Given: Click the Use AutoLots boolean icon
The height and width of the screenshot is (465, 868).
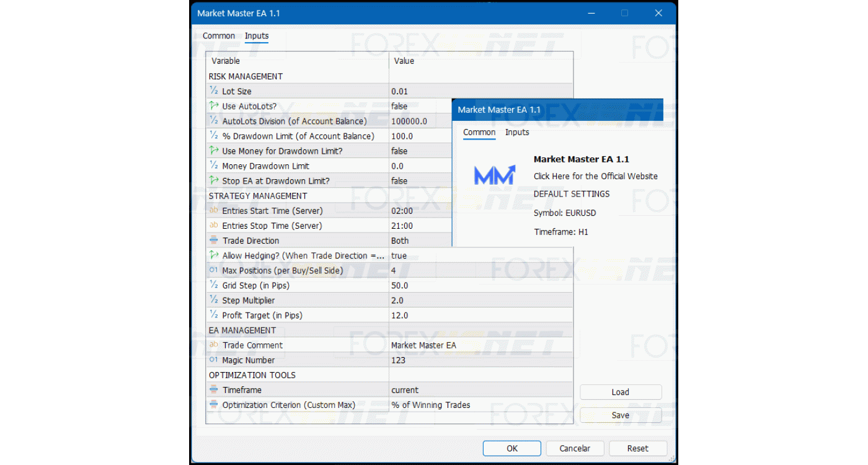Looking at the screenshot, I should [213, 106].
